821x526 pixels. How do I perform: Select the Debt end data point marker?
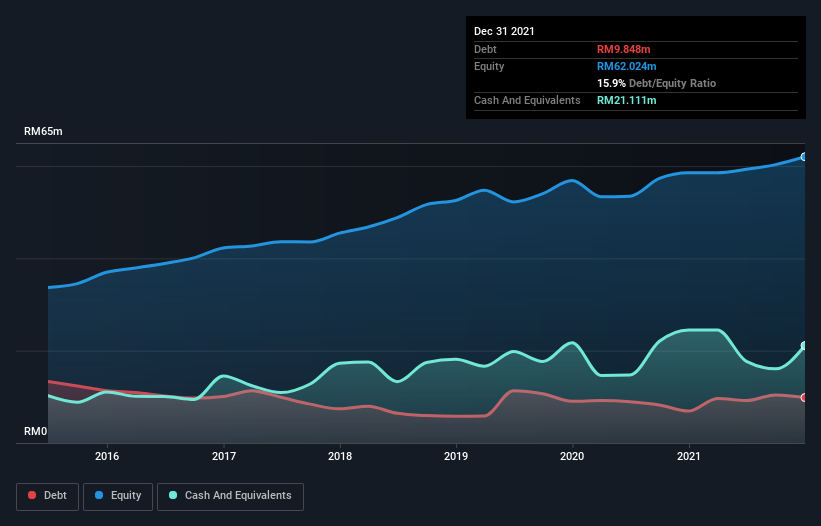tap(804, 398)
